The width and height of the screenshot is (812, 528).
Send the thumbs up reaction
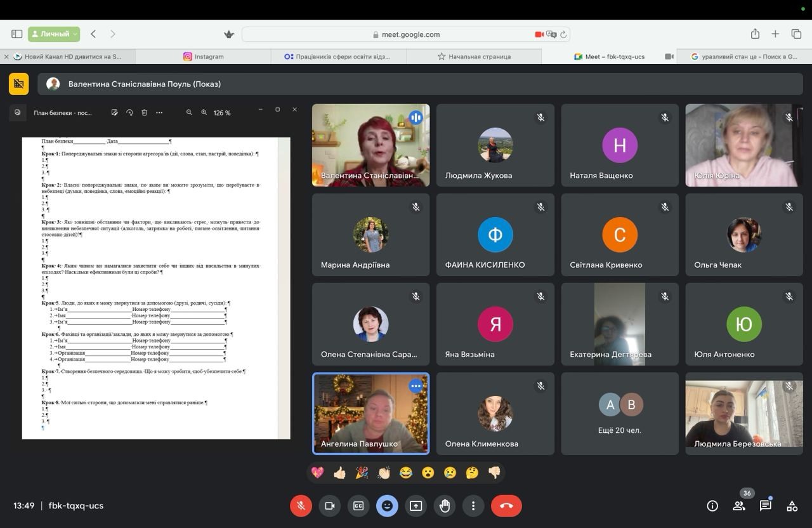pos(340,472)
